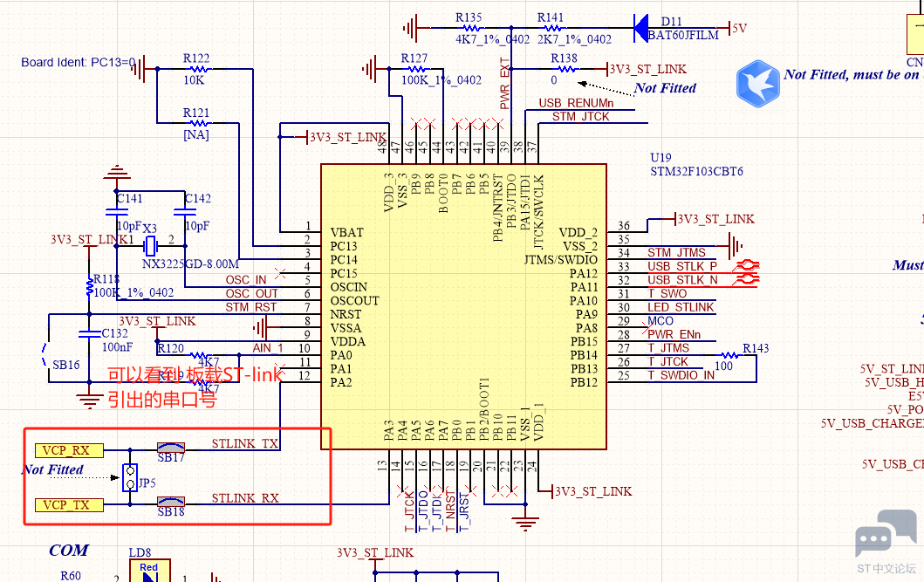Select the T_JTMS net label at pin 27

point(668,348)
